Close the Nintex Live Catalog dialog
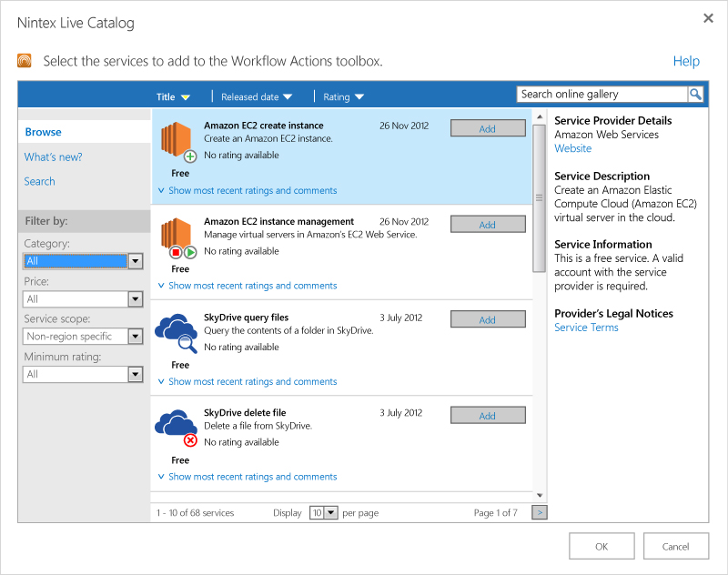 click(x=708, y=18)
